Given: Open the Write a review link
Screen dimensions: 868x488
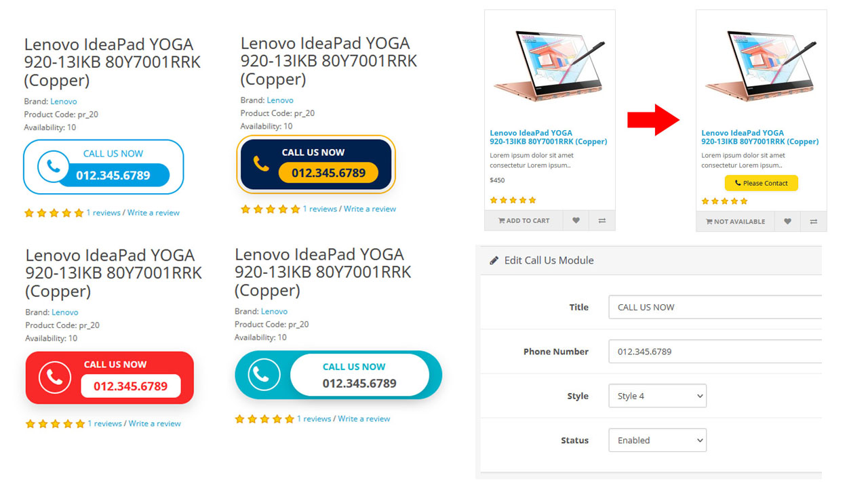Looking at the screenshot, I should (x=153, y=212).
